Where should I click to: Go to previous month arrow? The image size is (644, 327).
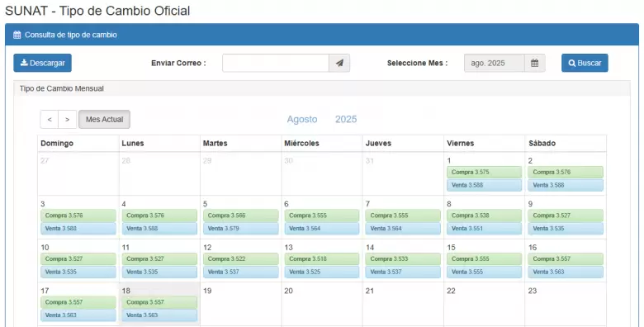pyautogui.click(x=50, y=119)
